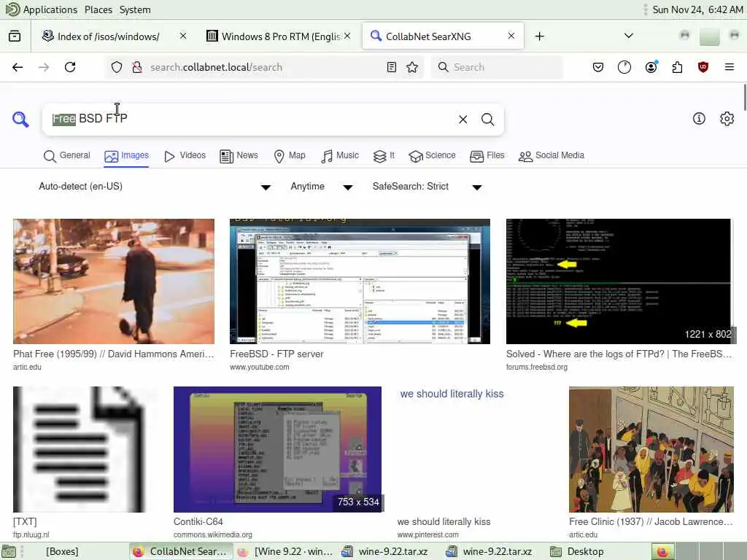This screenshot has width=747, height=560.
Task: Clear the search query with X
Action: [463, 120]
